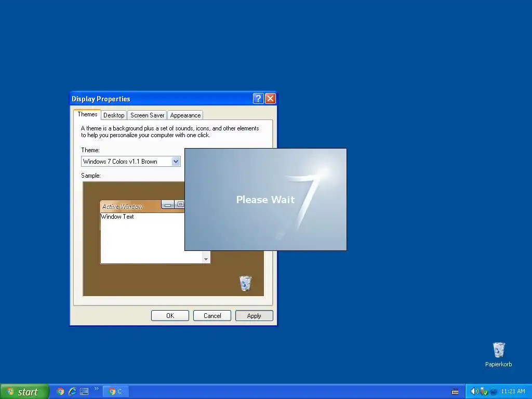
Task: Click the Recycle Bin in the theme sample
Action: 245,283
